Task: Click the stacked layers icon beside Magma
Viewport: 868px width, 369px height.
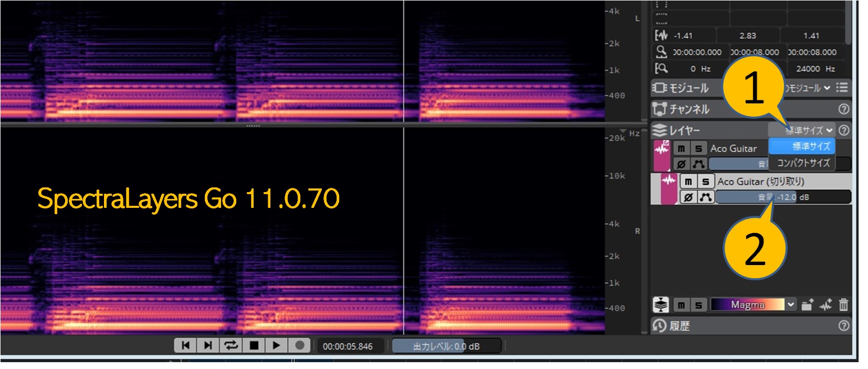Action: (x=661, y=304)
